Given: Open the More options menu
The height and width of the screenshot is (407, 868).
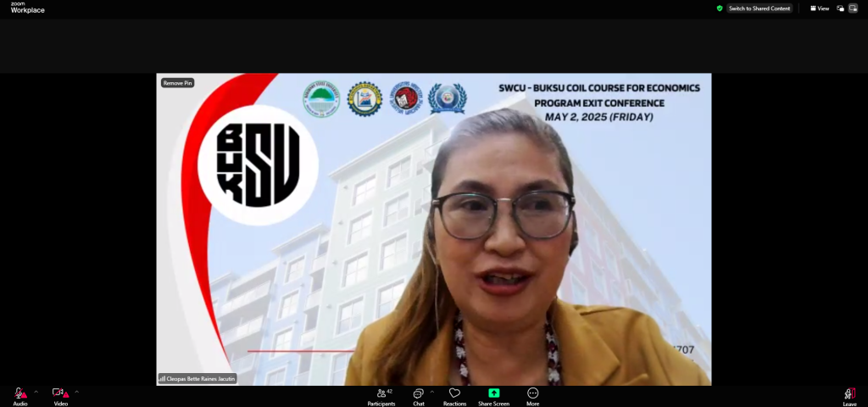Looking at the screenshot, I should coord(532,395).
